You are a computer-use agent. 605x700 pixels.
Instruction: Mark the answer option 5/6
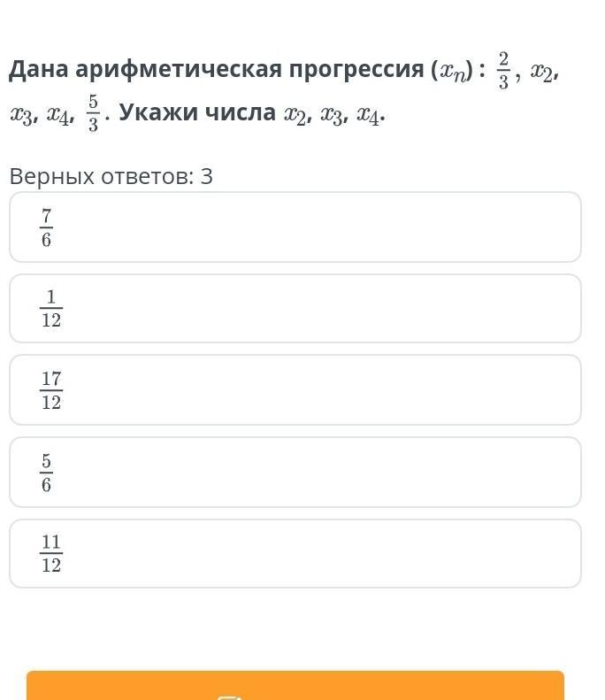295,473
